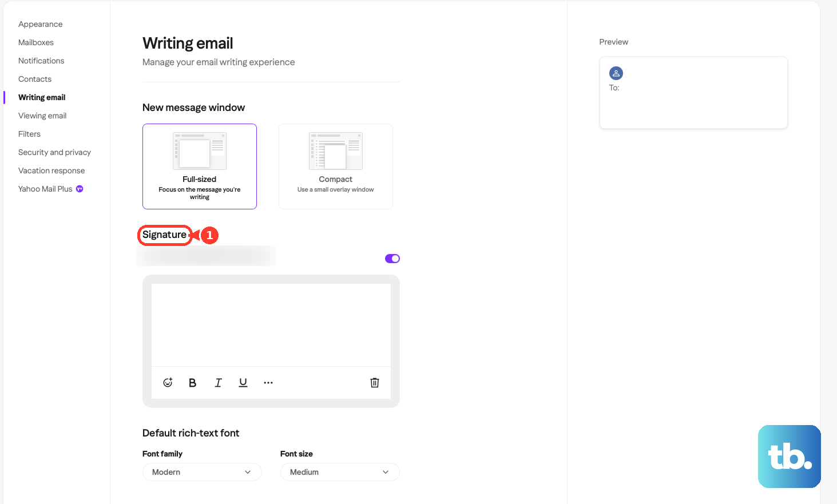This screenshot has height=504, width=837.
Task: Click the 'Signature' section heading
Action: coord(164,235)
